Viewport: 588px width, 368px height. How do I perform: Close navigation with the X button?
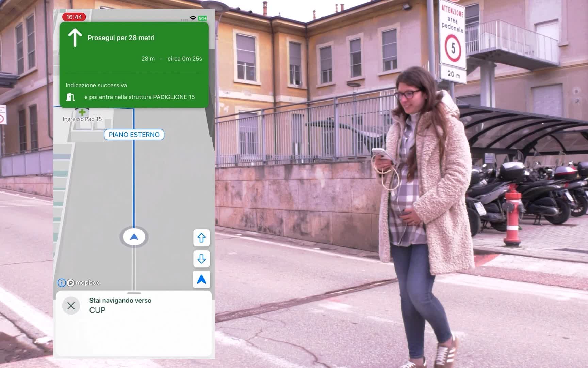(71, 306)
